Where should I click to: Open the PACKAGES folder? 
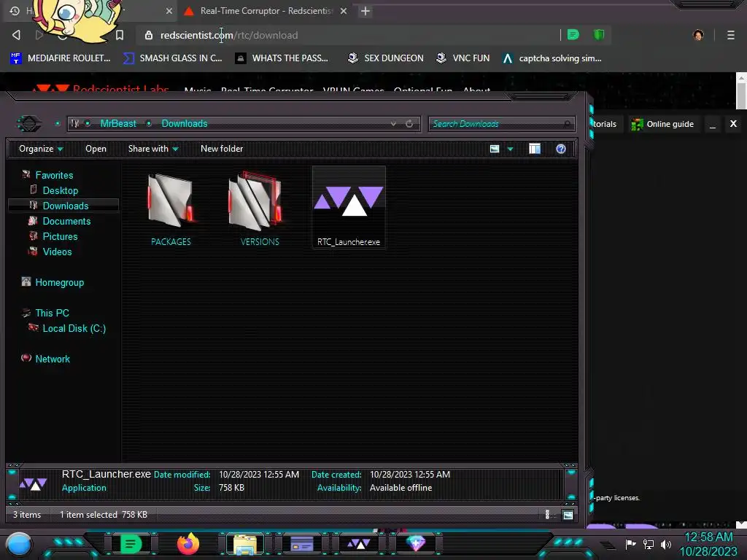(x=171, y=209)
